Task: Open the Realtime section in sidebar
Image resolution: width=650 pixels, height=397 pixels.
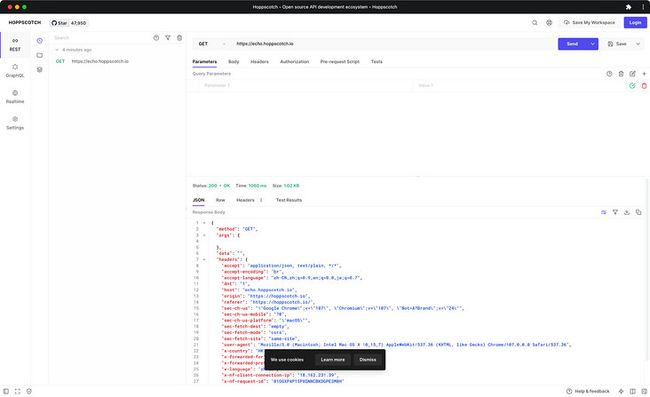Action: [15, 97]
